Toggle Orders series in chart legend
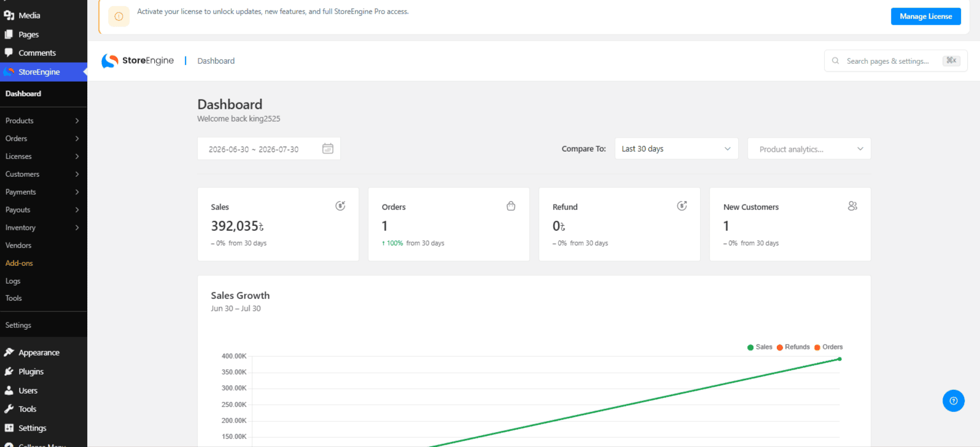980x447 pixels. 828,347
